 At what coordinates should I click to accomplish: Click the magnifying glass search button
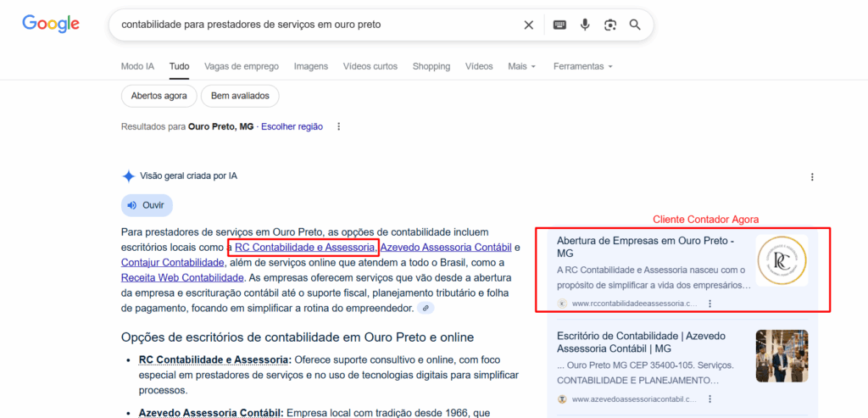(635, 25)
